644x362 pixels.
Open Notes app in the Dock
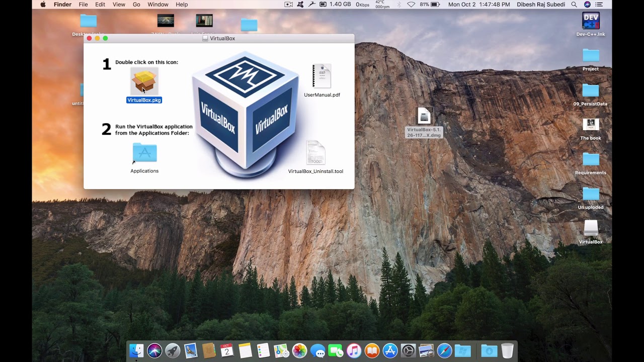click(x=245, y=350)
